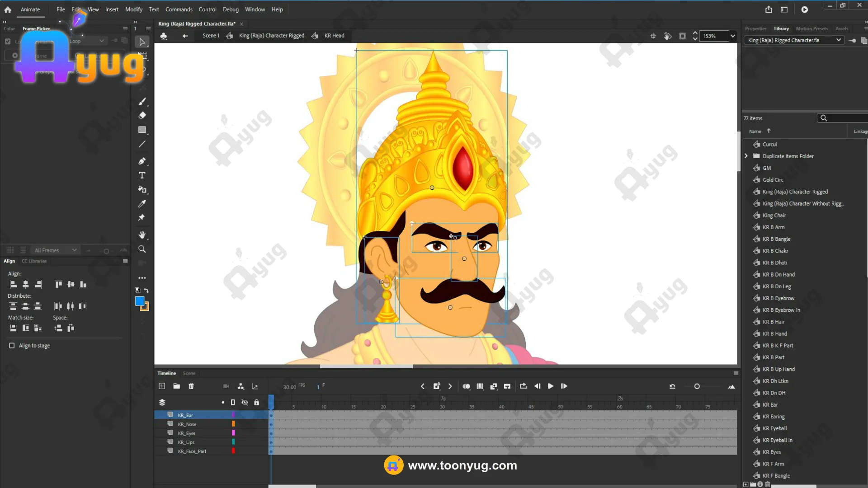Open the Modify menu
Viewport: 868px width, 488px height.
click(133, 9)
